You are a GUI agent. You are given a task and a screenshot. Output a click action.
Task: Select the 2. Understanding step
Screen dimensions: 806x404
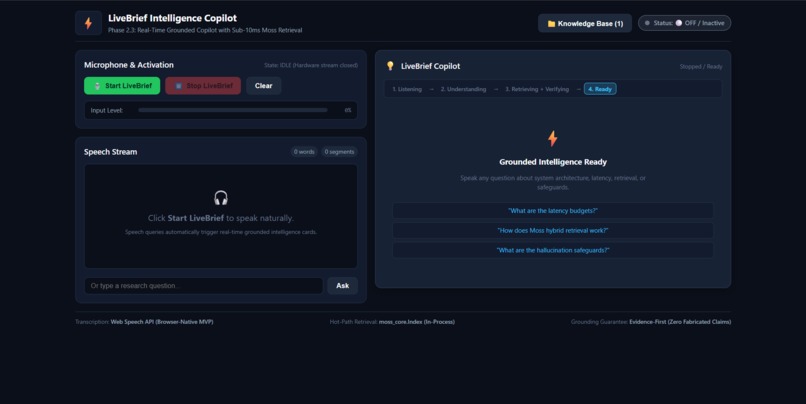(x=463, y=89)
